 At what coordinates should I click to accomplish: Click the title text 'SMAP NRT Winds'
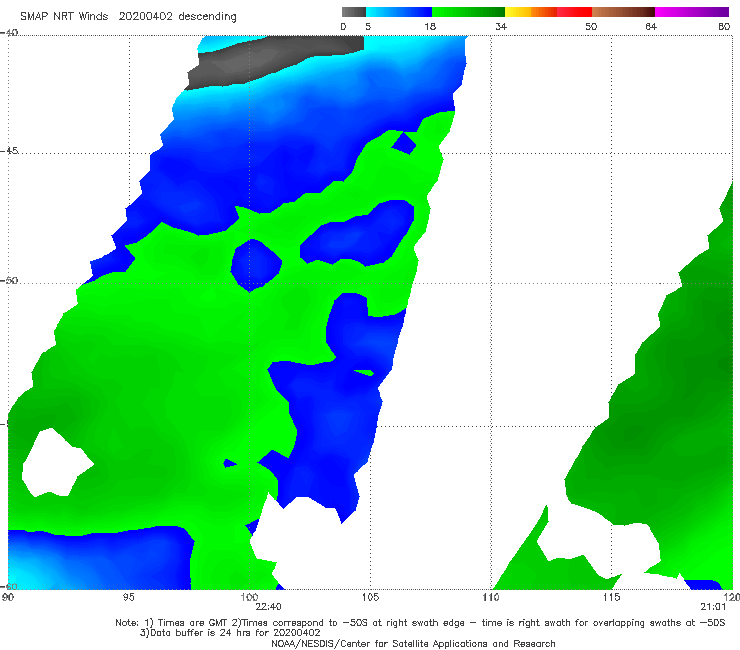pyautogui.click(x=64, y=17)
